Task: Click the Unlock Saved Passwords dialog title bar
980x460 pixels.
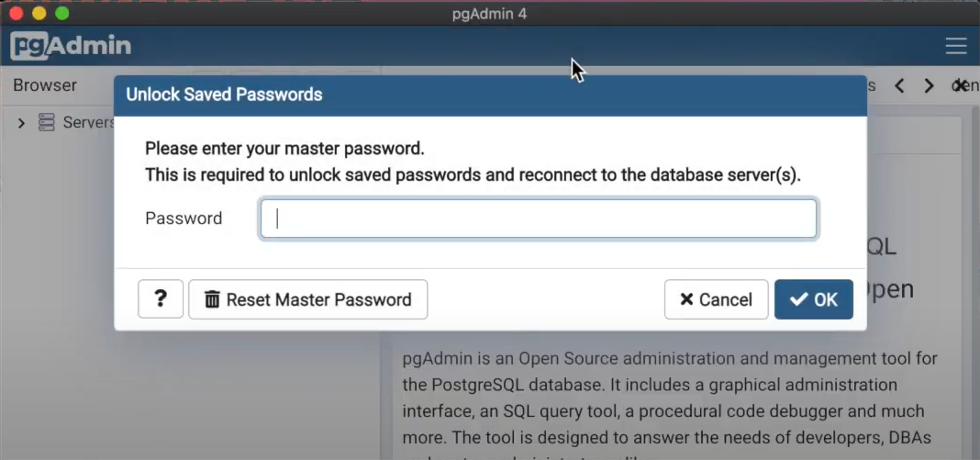Action: click(490, 95)
